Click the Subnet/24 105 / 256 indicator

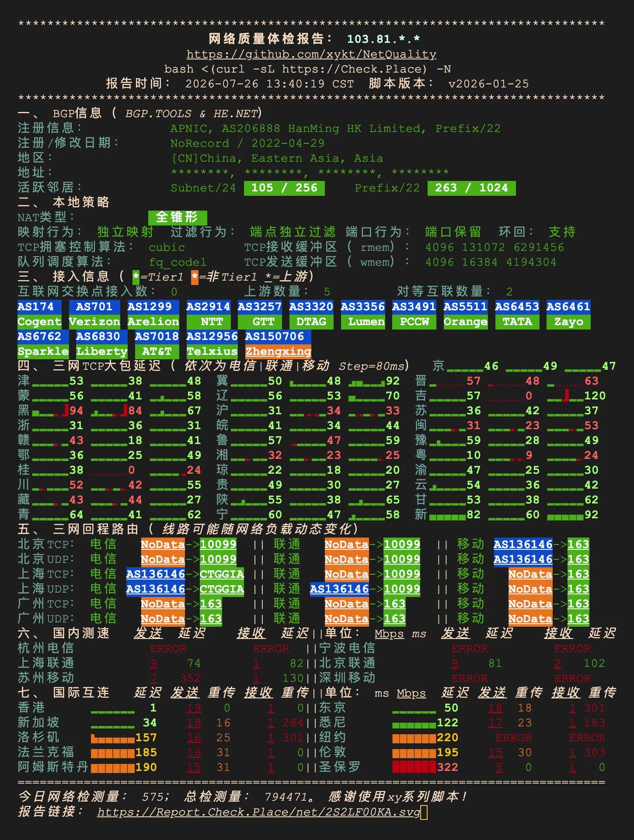(284, 188)
